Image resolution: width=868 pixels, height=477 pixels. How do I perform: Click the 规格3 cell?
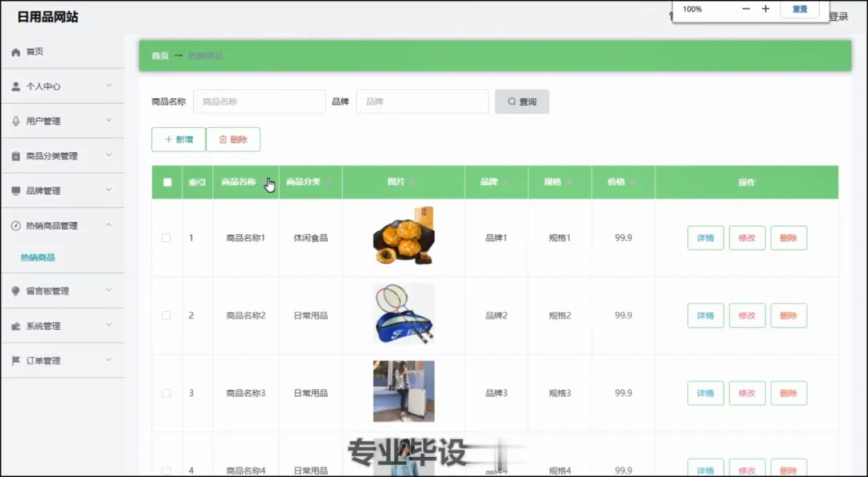pos(559,393)
